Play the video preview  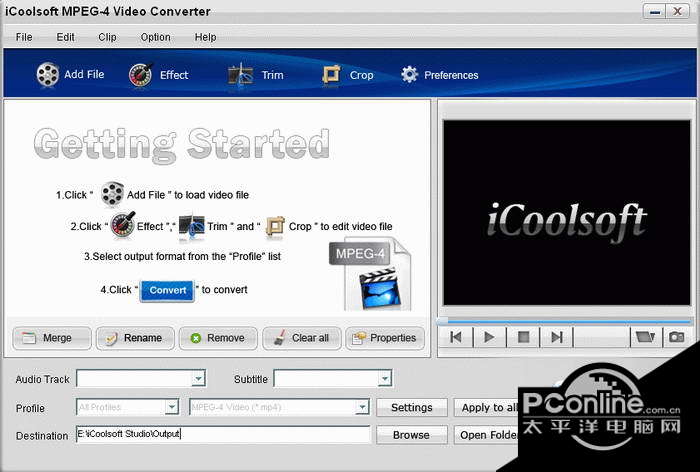pos(489,337)
